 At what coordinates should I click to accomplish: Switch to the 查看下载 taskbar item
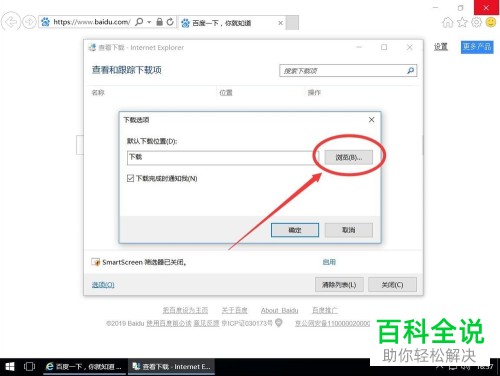click(171, 367)
